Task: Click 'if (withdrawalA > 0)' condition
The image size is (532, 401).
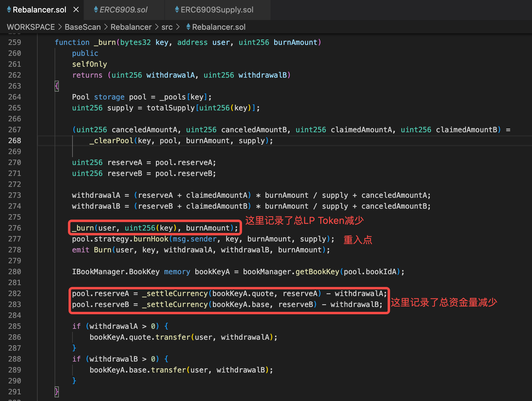Action: 116,326
